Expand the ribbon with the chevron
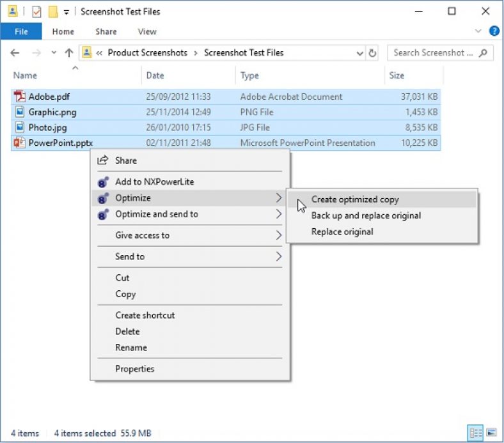The height and width of the screenshot is (443, 504). coord(478,31)
